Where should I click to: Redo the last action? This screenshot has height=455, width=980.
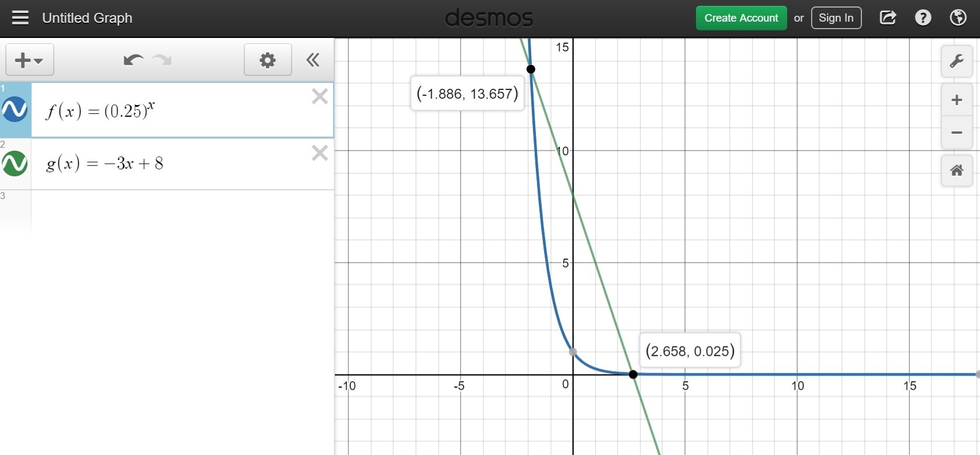pos(162,60)
